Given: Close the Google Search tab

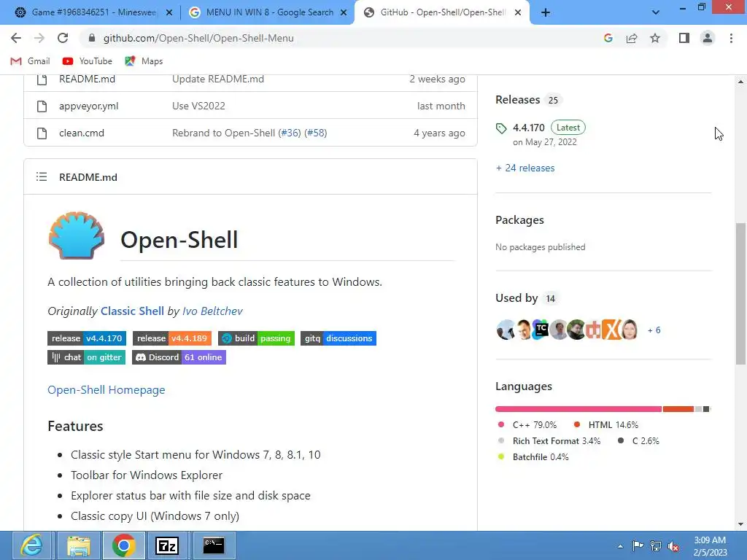Looking at the screenshot, I should coord(344,13).
